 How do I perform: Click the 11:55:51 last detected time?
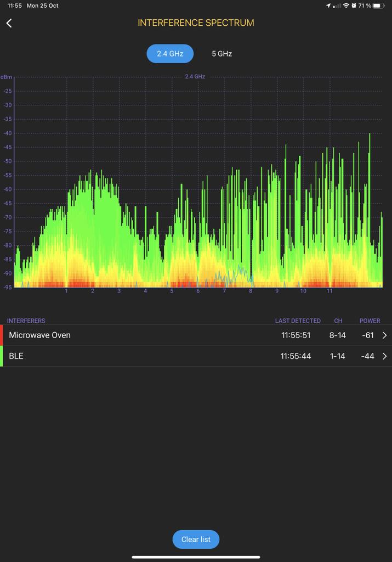(x=296, y=335)
